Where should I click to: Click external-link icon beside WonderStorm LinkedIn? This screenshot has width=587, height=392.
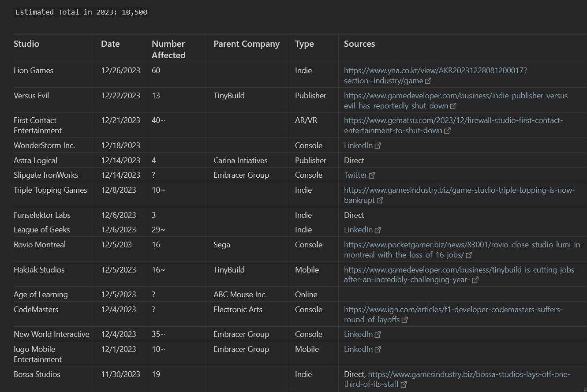[x=378, y=146]
